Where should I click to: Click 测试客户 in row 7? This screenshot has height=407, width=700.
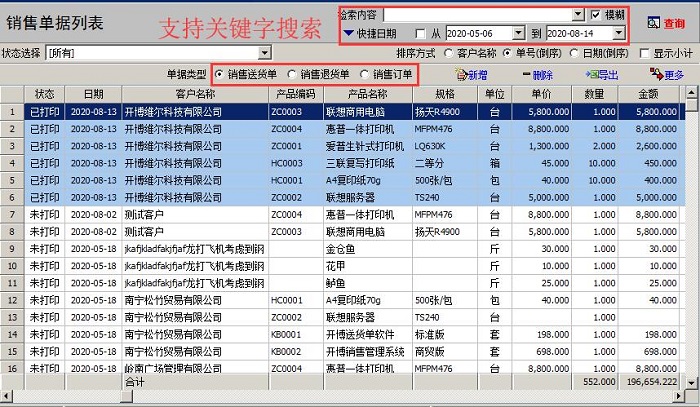click(144, 215)
